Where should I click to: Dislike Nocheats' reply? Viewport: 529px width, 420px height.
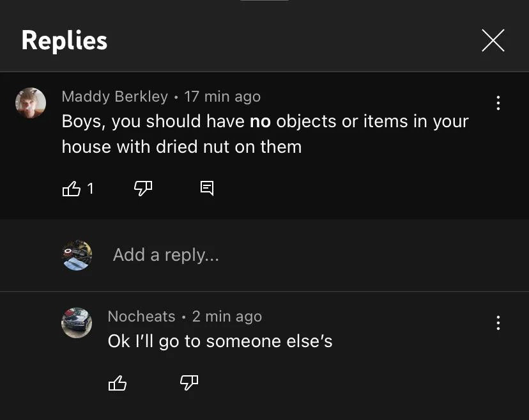188,382
